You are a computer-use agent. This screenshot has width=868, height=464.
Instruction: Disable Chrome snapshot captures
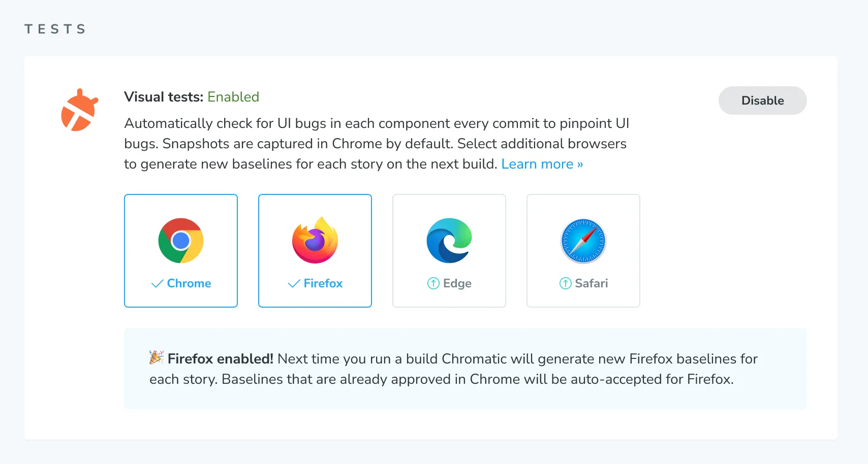pos(181,251)
